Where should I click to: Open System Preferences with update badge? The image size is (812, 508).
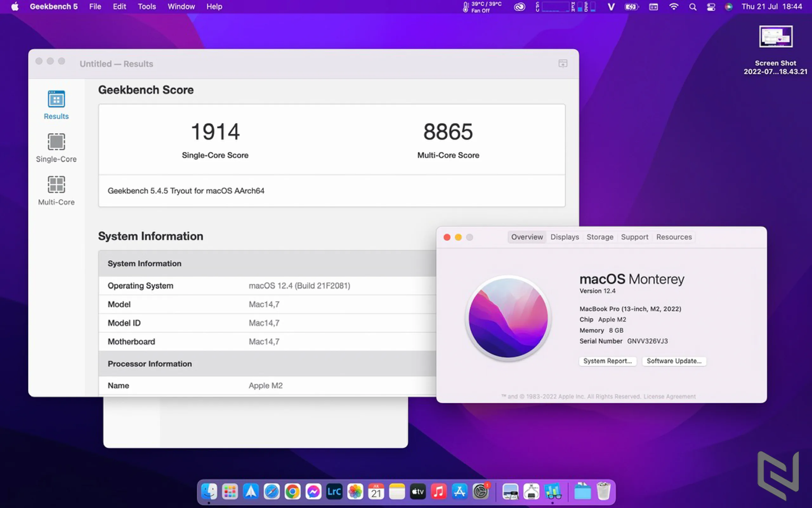(481, 492)
